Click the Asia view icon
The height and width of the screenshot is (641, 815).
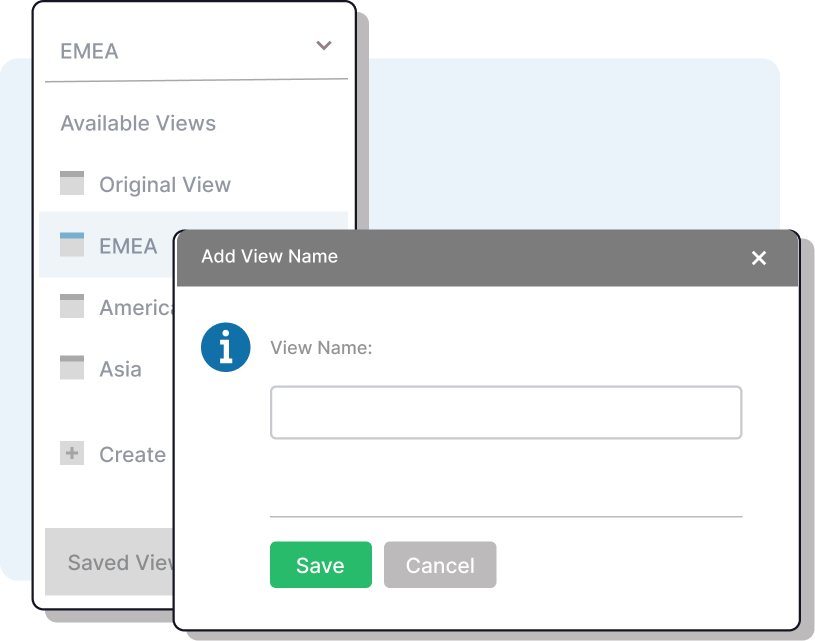pyautogui.click(x=72, y=367)
